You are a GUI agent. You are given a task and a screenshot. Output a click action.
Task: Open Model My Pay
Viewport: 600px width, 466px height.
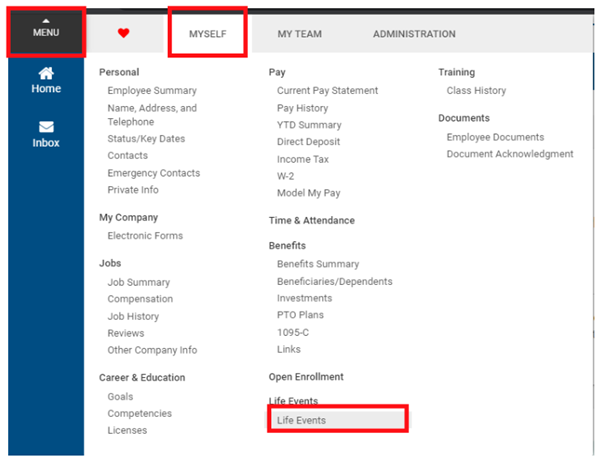(x=308, y=193)
